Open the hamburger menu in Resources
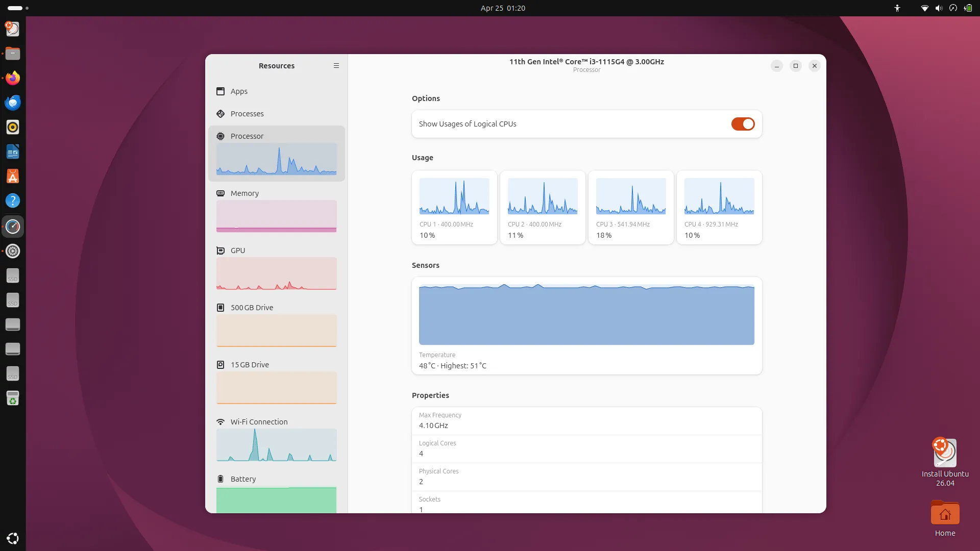 pyautogui.click(x=336, y=65)
